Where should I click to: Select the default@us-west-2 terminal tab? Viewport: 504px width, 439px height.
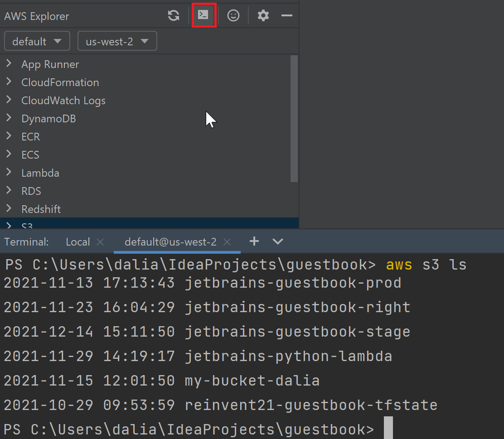click(170, 242)
